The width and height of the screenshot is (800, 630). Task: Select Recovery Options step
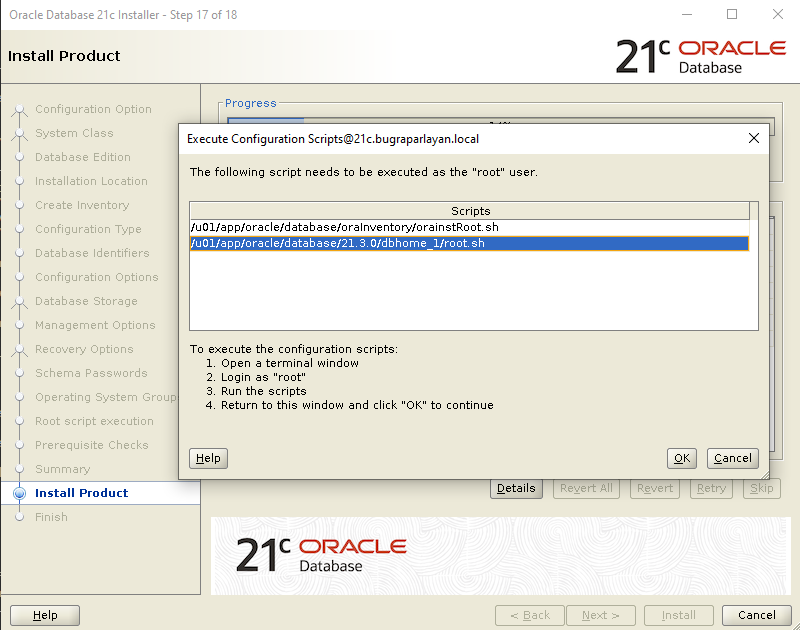pos(84,349)
